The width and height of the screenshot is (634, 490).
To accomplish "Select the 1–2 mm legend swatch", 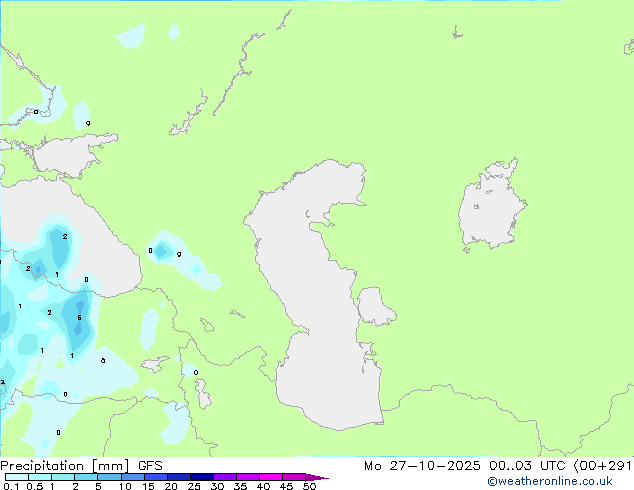I will click(63, 477).
